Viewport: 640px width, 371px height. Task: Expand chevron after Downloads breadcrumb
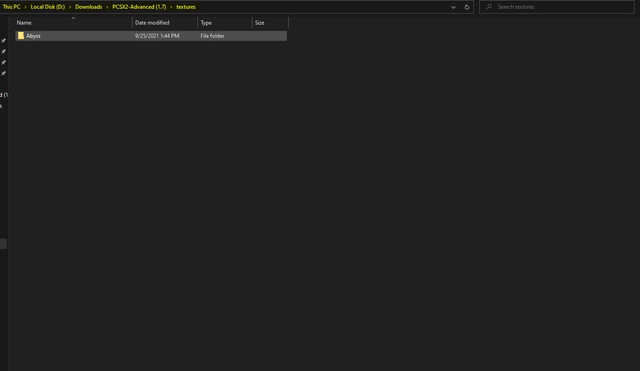click(107, 7)
